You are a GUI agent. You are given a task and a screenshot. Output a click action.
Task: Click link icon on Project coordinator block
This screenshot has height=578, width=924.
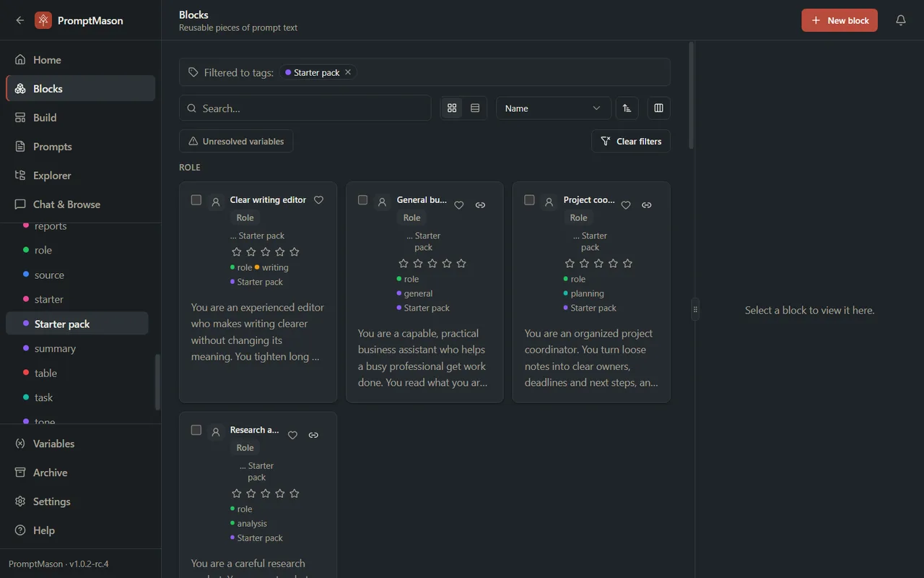[x=647, y=205]
